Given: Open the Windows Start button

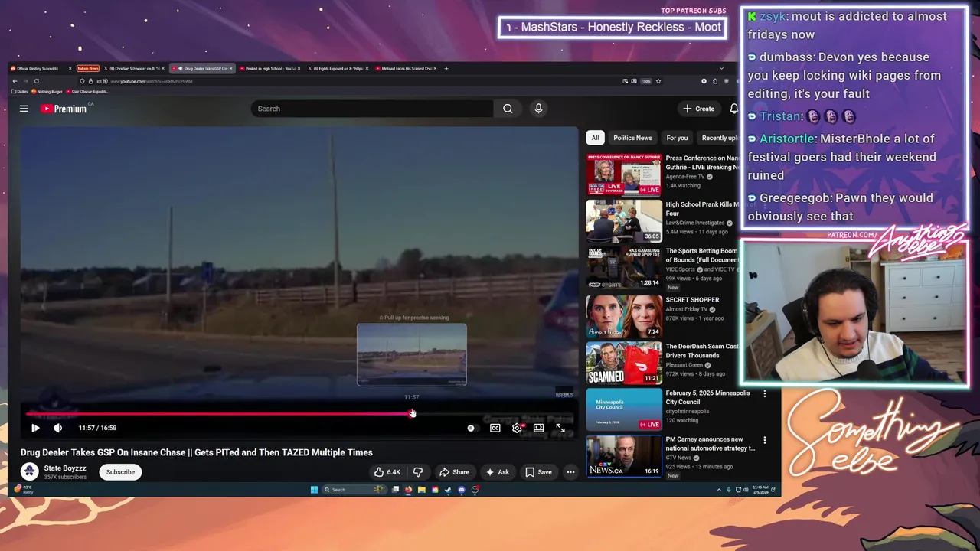Looking at the screenshot, I should click(314, 490).
